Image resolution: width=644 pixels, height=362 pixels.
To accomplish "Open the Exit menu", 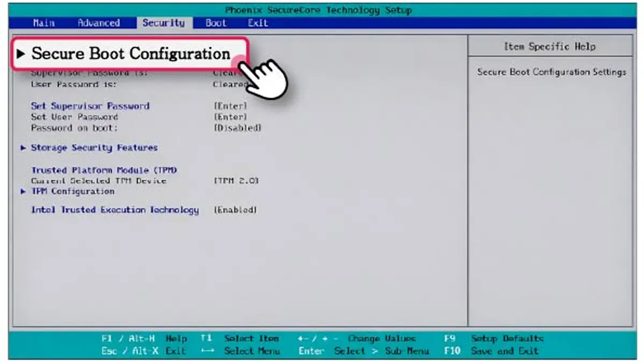I will pos(257,23).
